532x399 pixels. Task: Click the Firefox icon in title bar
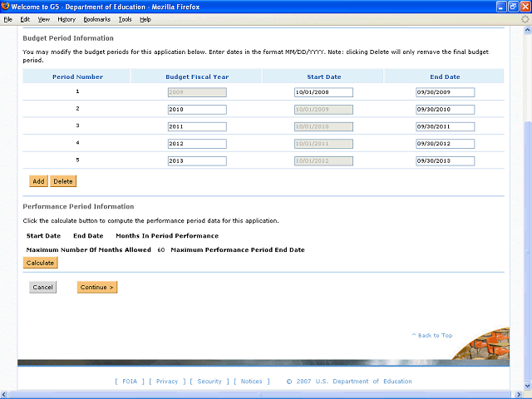pos(5,6)
